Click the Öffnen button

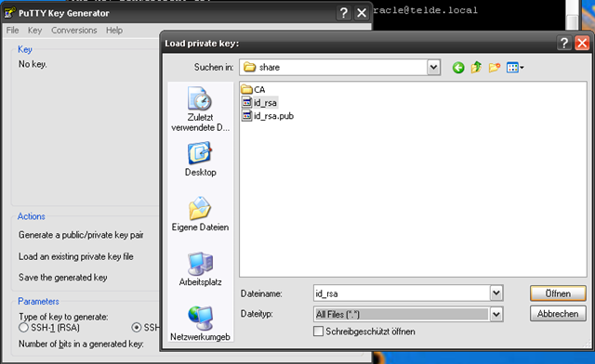(558, 293)
